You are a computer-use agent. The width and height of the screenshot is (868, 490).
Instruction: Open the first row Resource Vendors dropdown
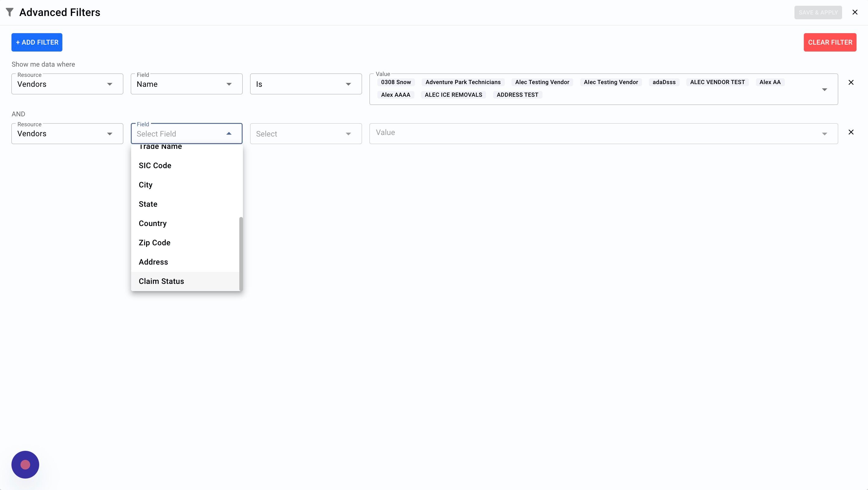pyautogui.click(x=67, y=84)
